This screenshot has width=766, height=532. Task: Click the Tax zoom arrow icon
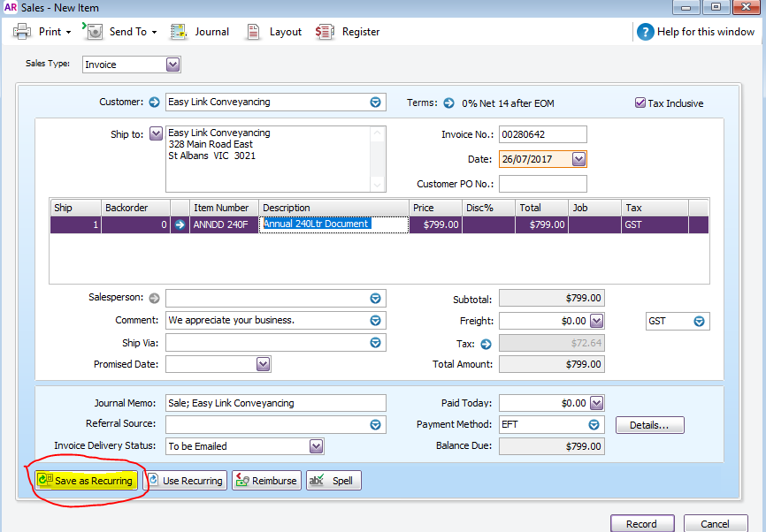tap(486, 344)
